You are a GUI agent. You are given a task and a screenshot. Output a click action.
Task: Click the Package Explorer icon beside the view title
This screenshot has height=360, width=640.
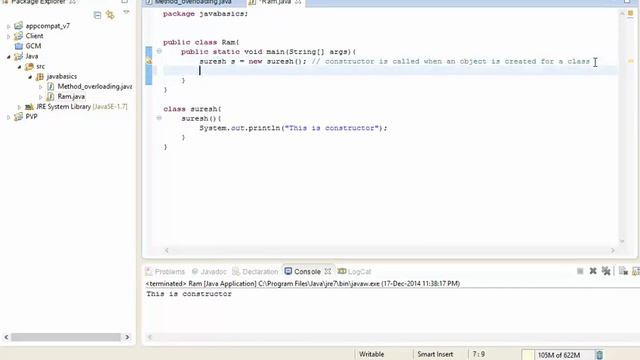(5, 2)
